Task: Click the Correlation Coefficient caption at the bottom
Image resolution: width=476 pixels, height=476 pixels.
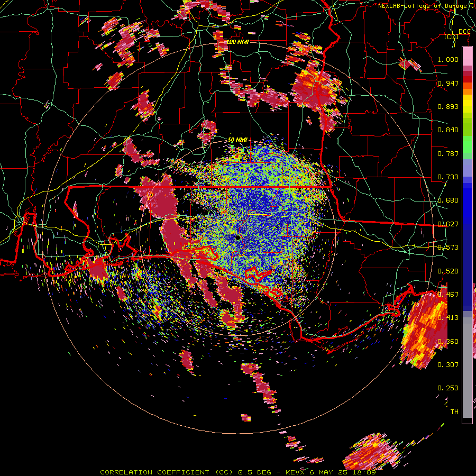Action: (x=237, y=472)
